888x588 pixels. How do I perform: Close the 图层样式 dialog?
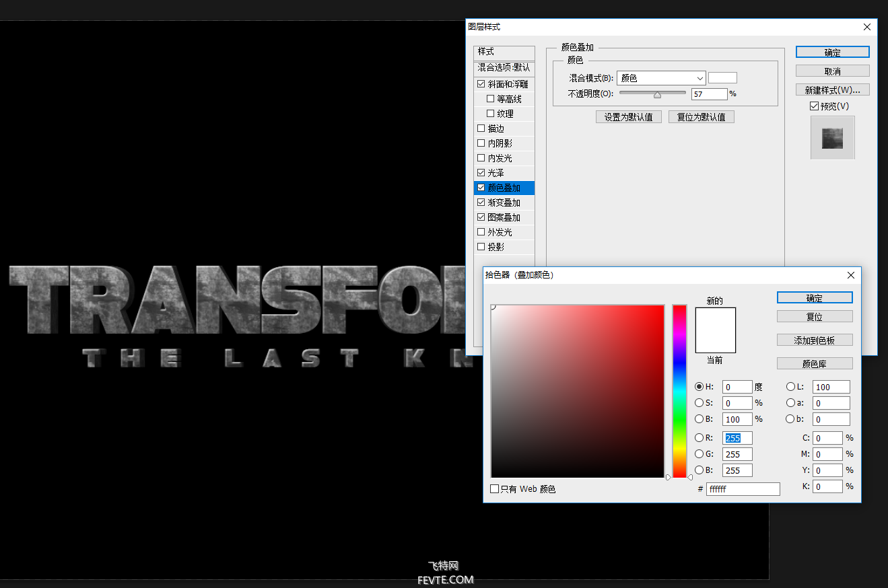pos(867,27)
